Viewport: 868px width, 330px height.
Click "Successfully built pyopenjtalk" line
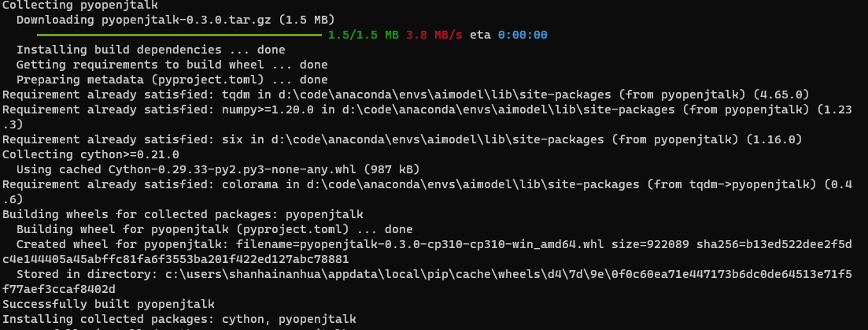(x=109, y=304)
